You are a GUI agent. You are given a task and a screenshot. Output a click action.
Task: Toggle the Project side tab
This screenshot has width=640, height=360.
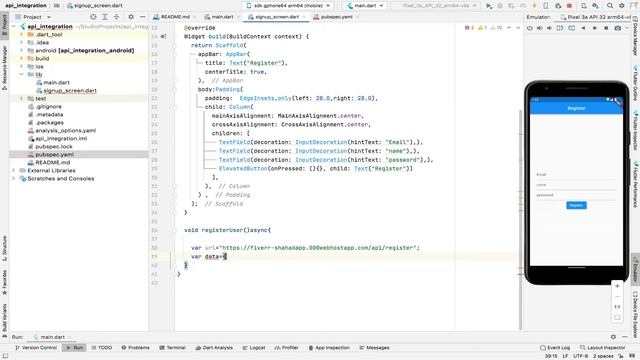[4, 25]
